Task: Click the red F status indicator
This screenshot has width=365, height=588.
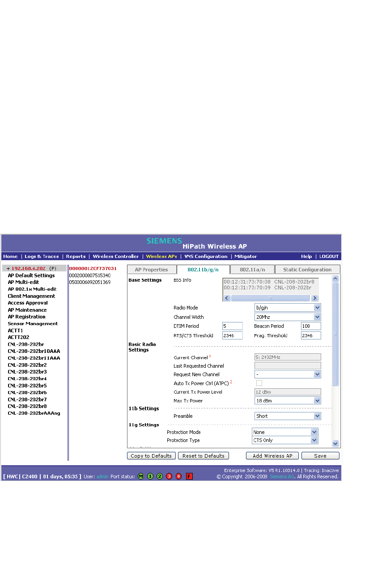Action: 189,476
